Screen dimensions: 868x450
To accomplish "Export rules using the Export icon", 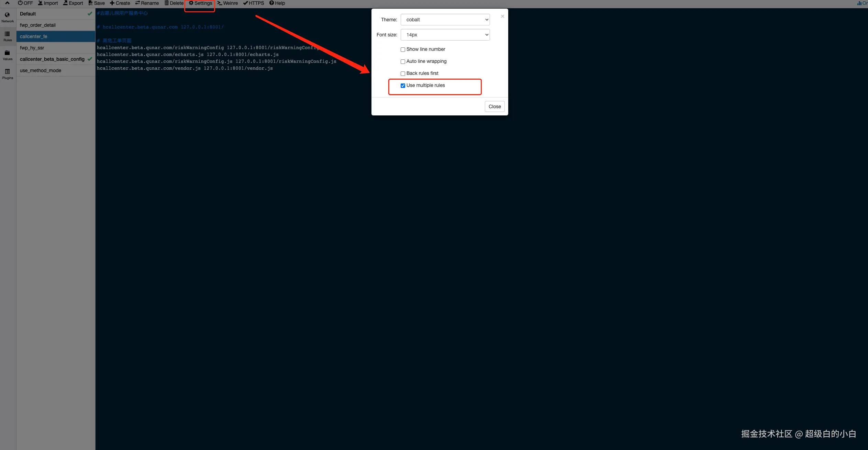I will click(x=73, y=3).
